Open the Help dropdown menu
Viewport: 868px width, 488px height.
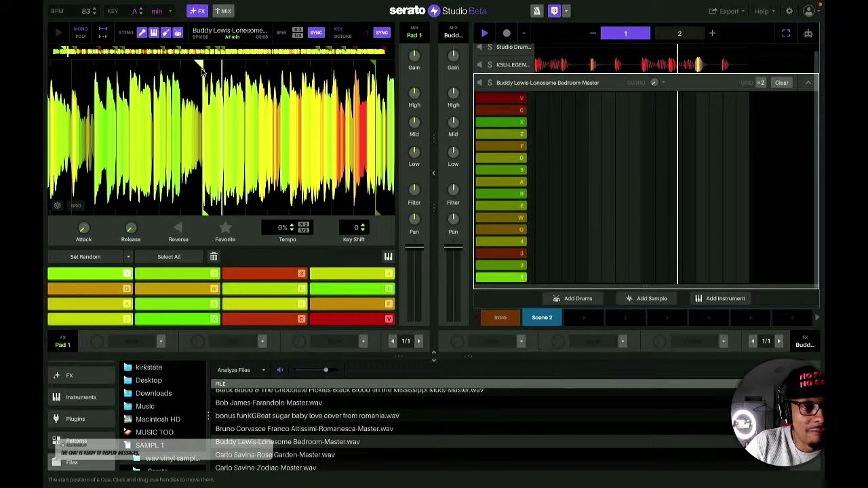[x=765, y=11]
